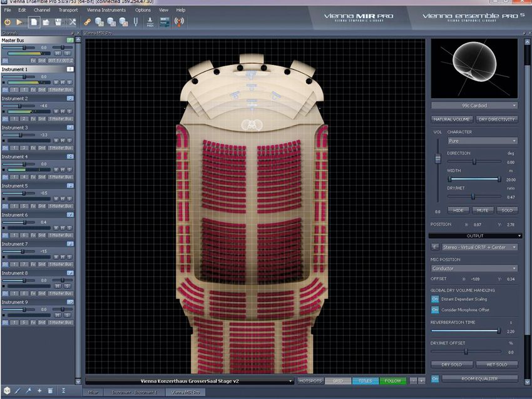
Task: Open the Mic Position Conductor dropdown
Action: coord(474,268)
